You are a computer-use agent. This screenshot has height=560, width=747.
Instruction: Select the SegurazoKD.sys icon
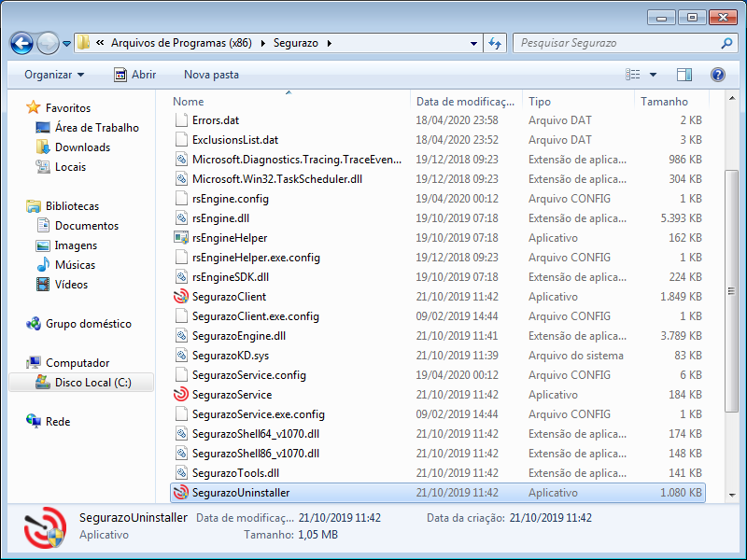click(181, 356)
